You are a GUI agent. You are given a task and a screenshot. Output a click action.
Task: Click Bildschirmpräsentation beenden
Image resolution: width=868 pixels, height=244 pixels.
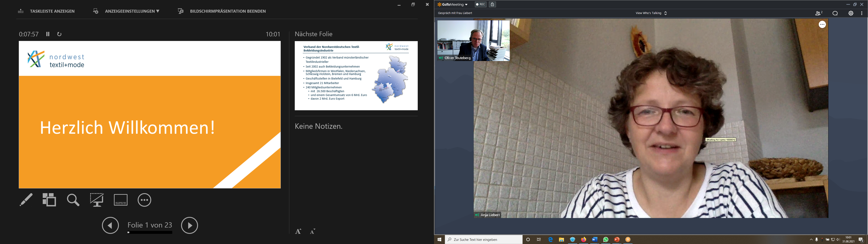(x=227, y=11)
